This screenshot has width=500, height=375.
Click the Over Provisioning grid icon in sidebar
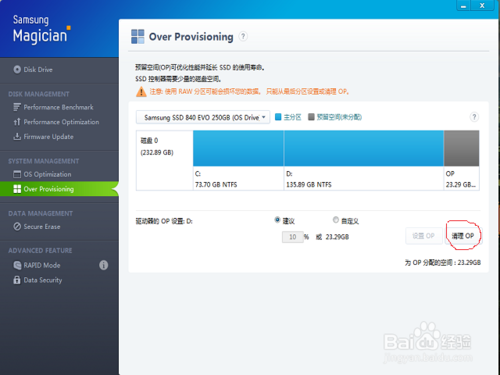coord(17,189)
